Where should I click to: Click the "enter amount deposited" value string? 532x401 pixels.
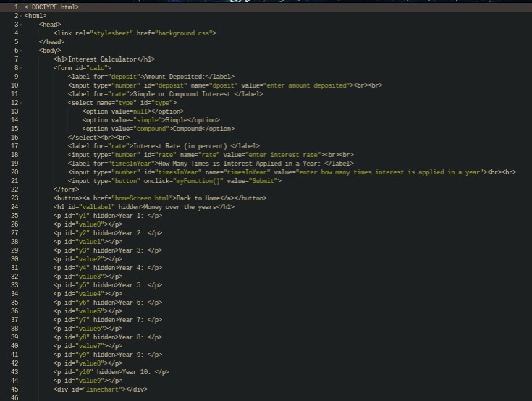pyautogui.click(x=306, y=85)
